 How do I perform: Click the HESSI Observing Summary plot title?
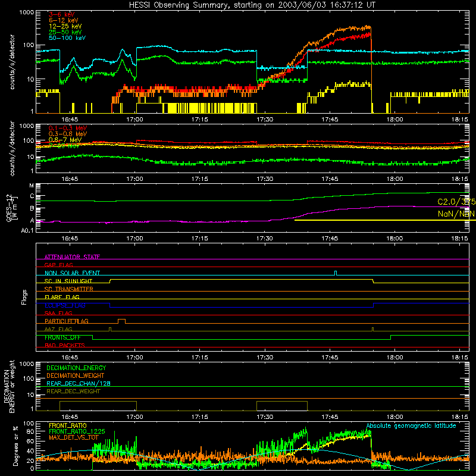(252, 5)
